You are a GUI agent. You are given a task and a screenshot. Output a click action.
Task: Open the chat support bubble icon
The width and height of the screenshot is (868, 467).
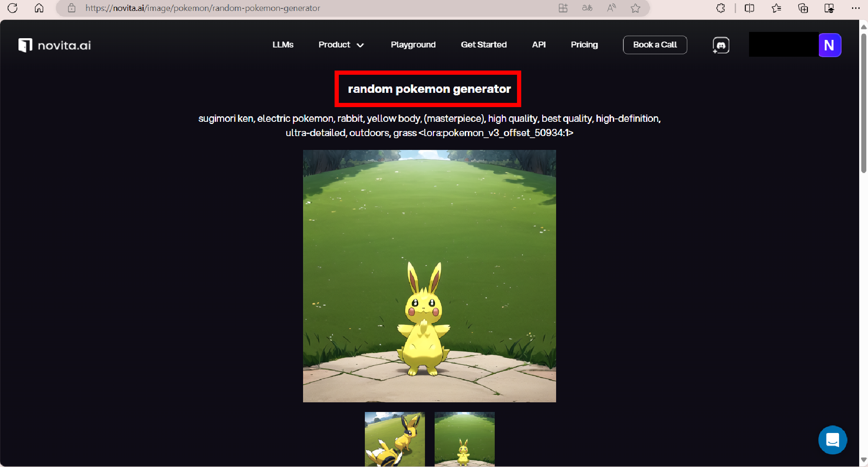tap(832, 440)
